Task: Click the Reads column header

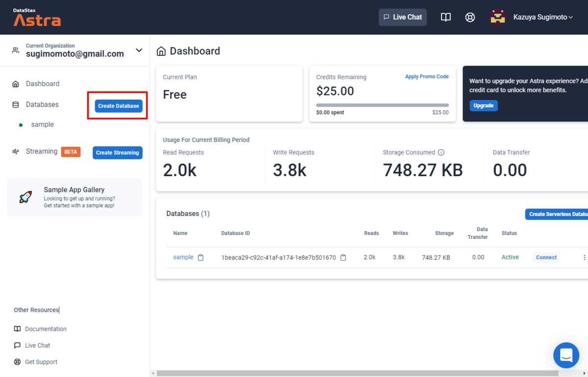Action: pos(371,234)
